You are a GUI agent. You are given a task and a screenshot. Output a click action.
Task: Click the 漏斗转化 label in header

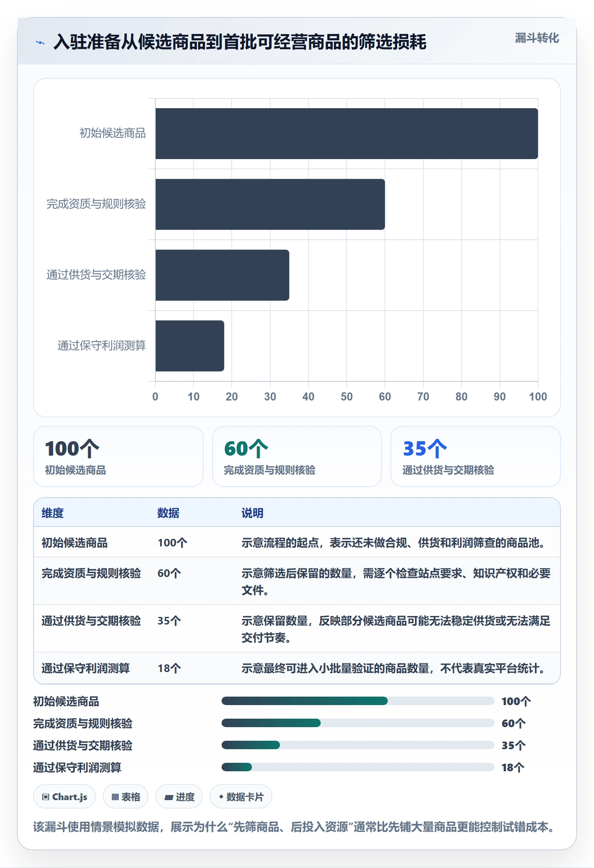(x=537, y=38)
